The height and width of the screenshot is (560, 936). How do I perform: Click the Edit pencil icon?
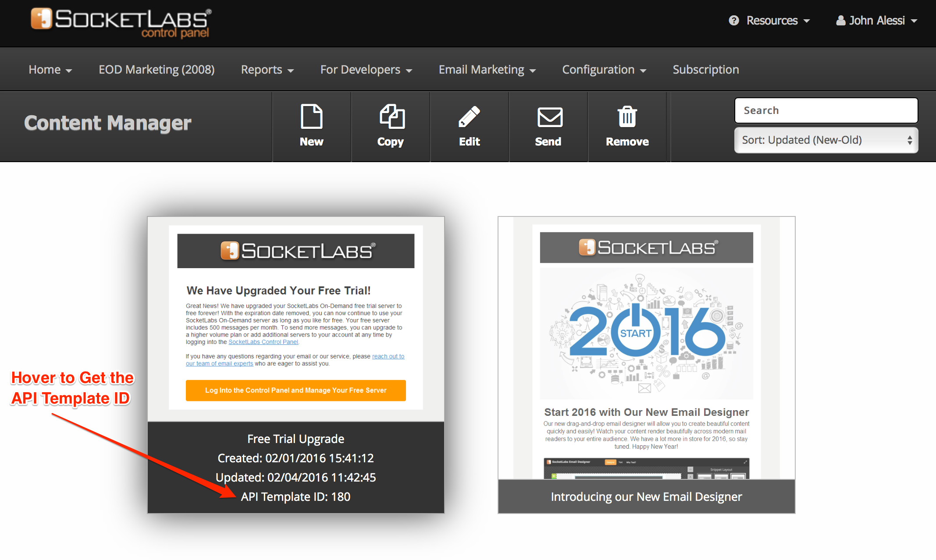[x=469, y=117]
